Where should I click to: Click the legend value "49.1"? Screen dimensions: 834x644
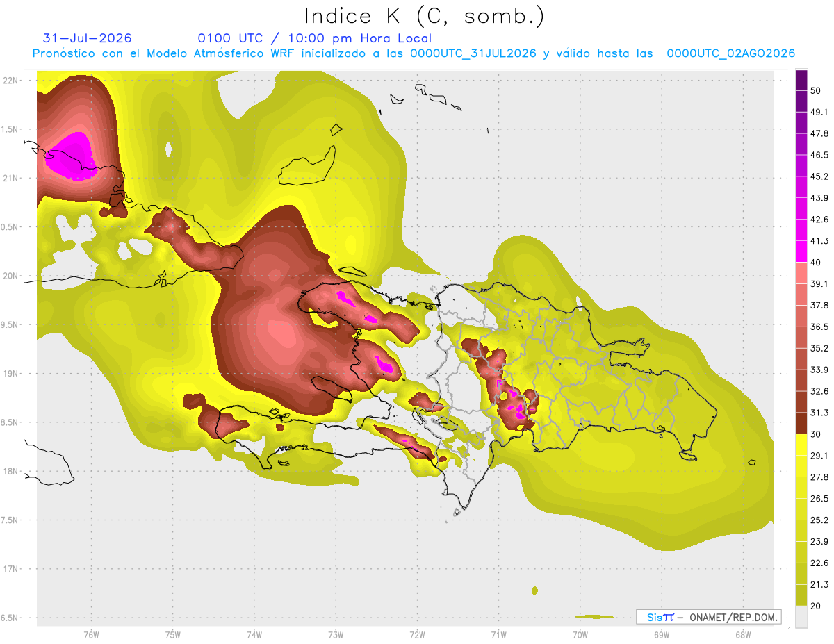pyautogui.click(x=819, y=113)
